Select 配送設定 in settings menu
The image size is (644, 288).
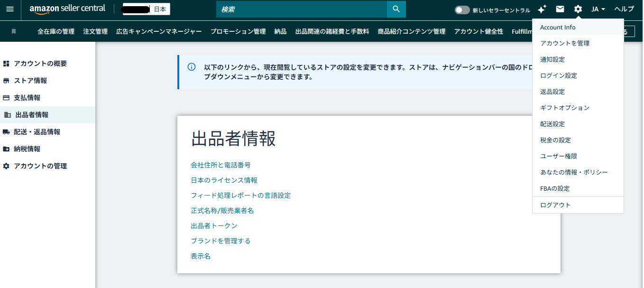pos(578,124)
